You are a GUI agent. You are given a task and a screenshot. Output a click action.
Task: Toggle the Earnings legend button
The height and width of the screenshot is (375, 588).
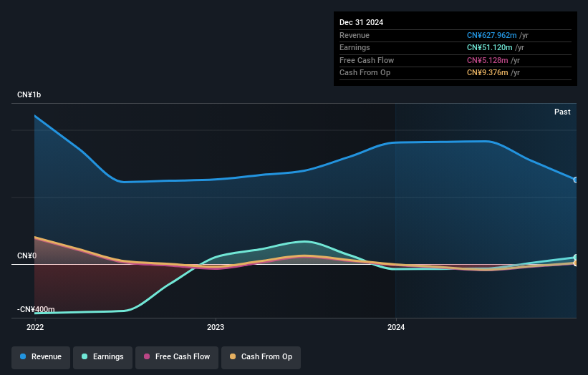102,357
